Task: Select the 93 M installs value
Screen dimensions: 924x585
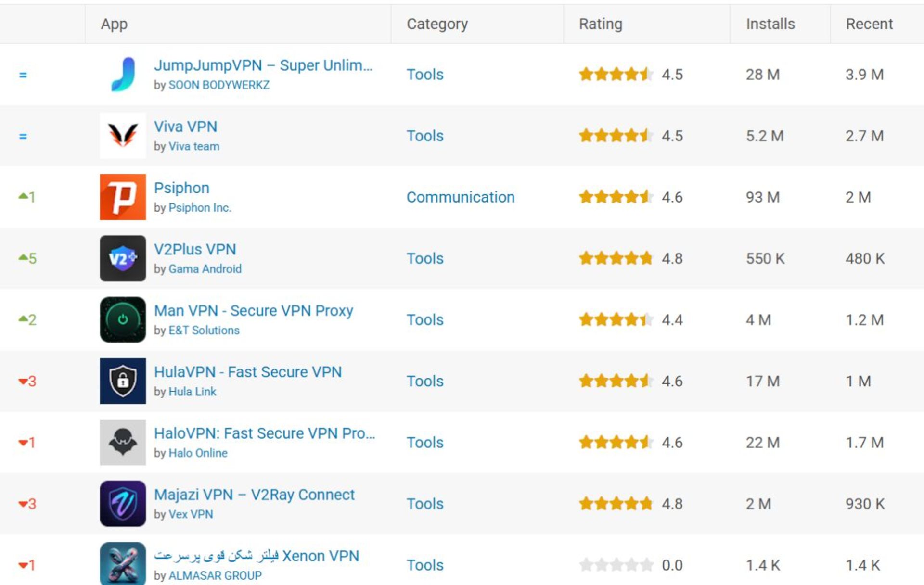Action: [763, 197]
